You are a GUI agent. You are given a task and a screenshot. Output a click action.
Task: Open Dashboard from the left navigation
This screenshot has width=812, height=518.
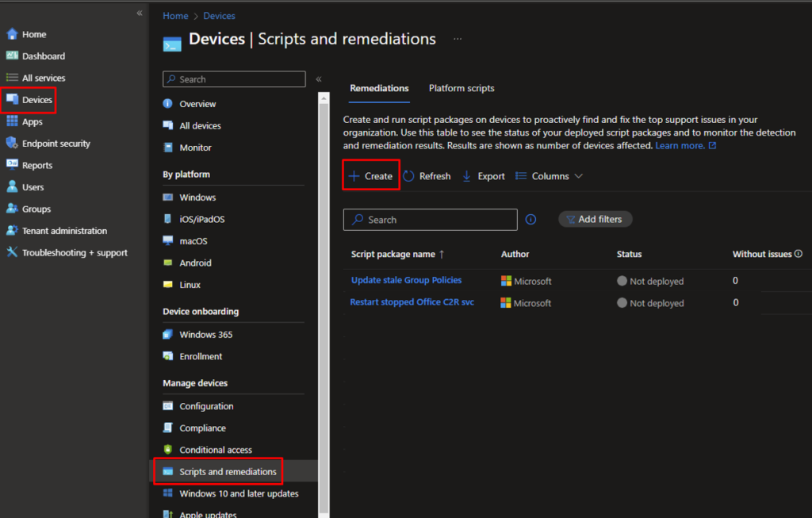tap(44, 56)
